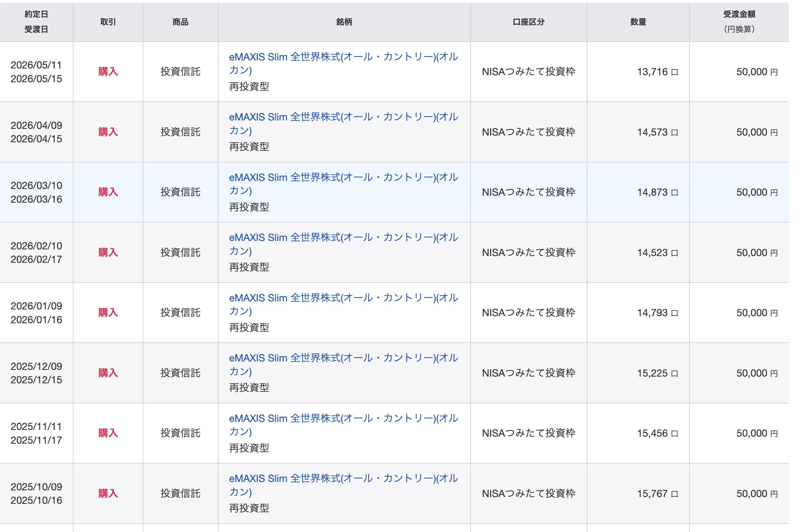Screen dimensions: 810x532
Task: Click date cell 2026/01/09 2026/01/16
Action: click(x=36, y=313)
